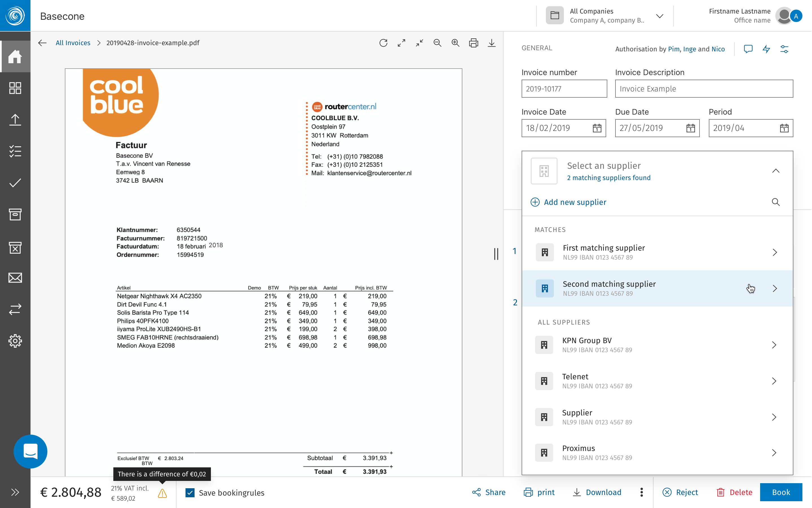Screen dimensions: 812x508
Task: Select First matching supplier
Action: (657, 252)
